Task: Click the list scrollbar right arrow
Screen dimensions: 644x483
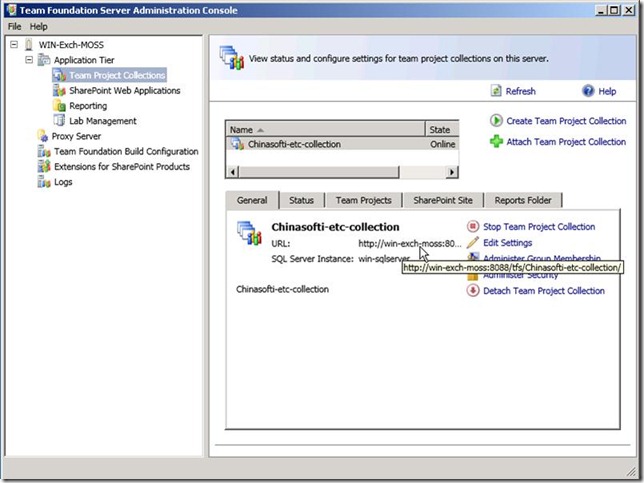Action: coord(452,172)
